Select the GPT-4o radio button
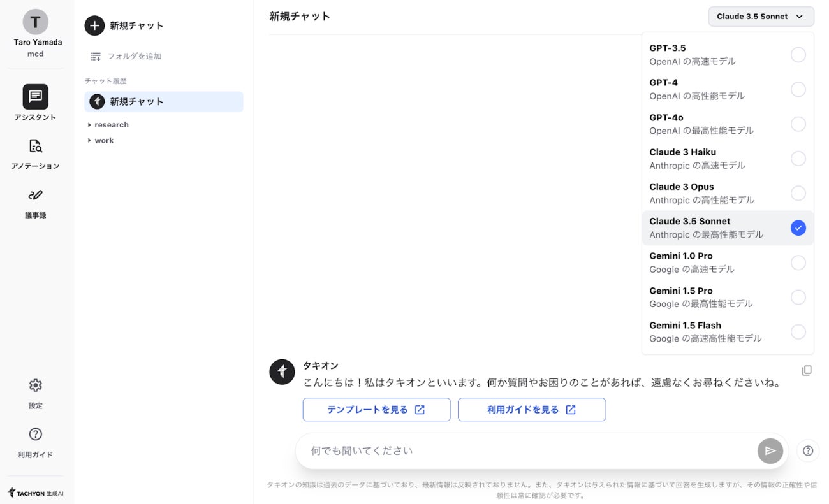 [798, 124]
